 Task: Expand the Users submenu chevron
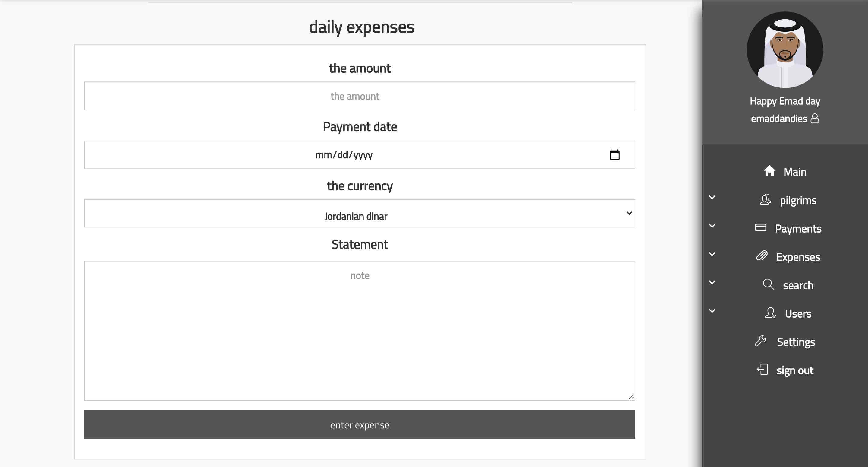point(712,310)
